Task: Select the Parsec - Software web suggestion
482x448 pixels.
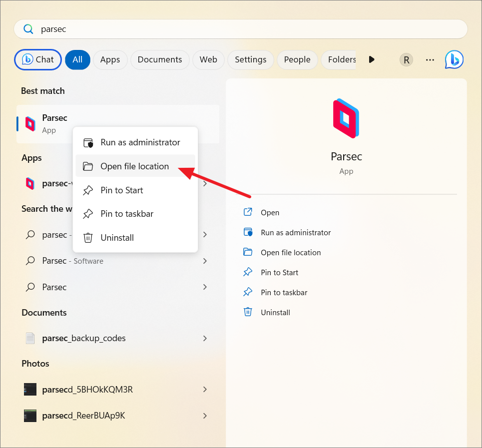Action: click(118, 261)
